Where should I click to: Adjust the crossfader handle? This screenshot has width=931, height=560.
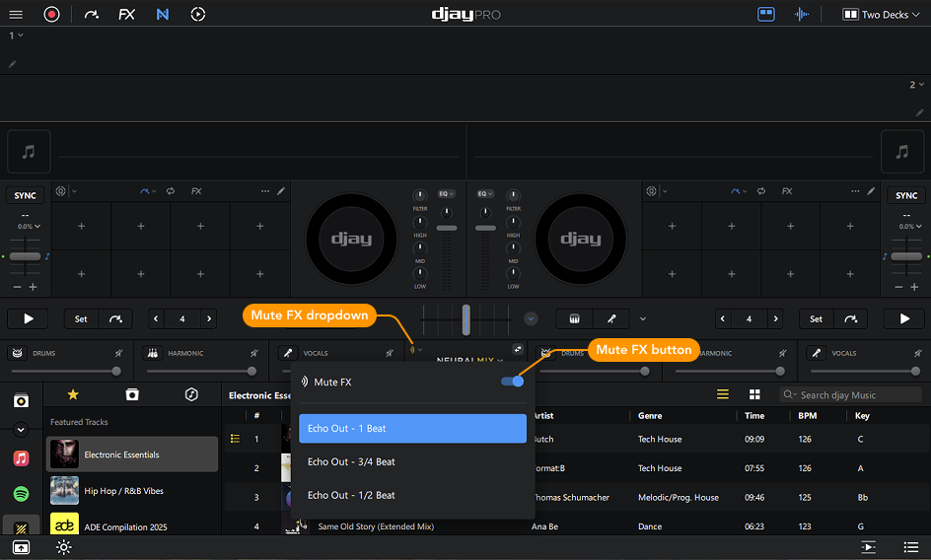pos(466,319)
